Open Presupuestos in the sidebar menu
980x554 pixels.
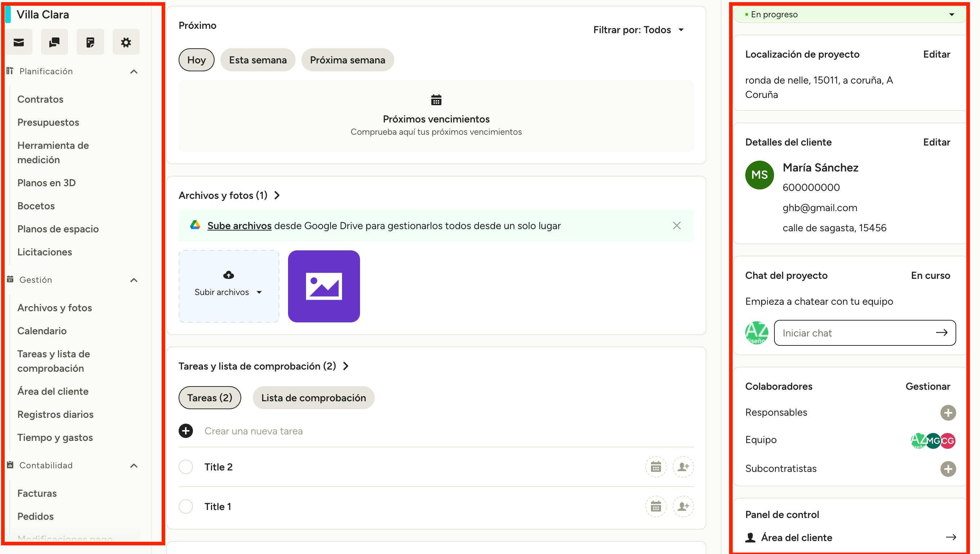[48, 122]
